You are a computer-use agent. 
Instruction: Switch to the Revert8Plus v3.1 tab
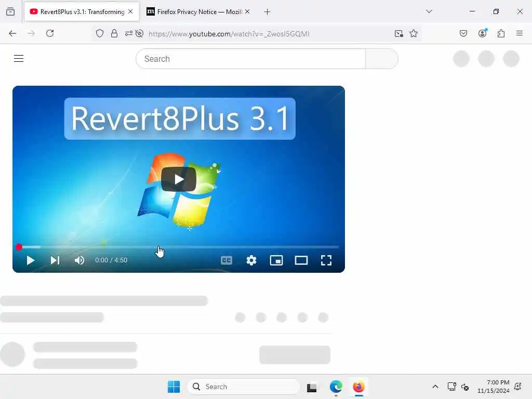click(82, 11)
